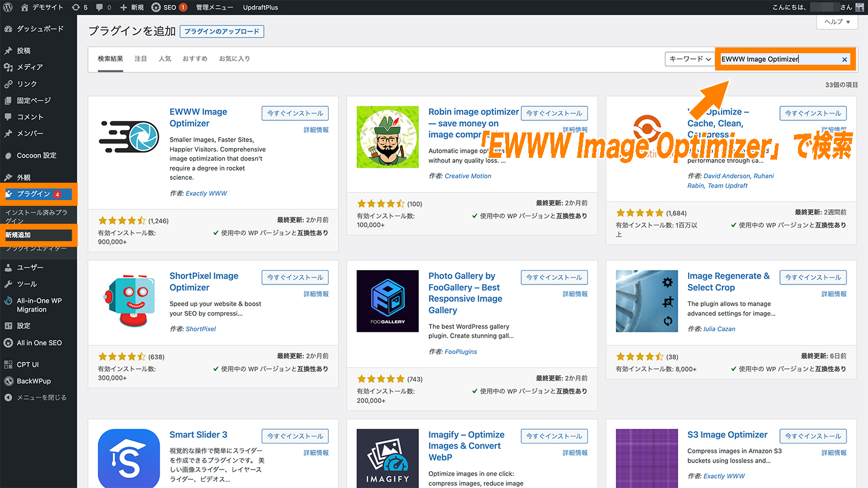Screen dimensions: 868x488
Task: Switch to the 人気 plugins tab
Action: coord(165,58)
